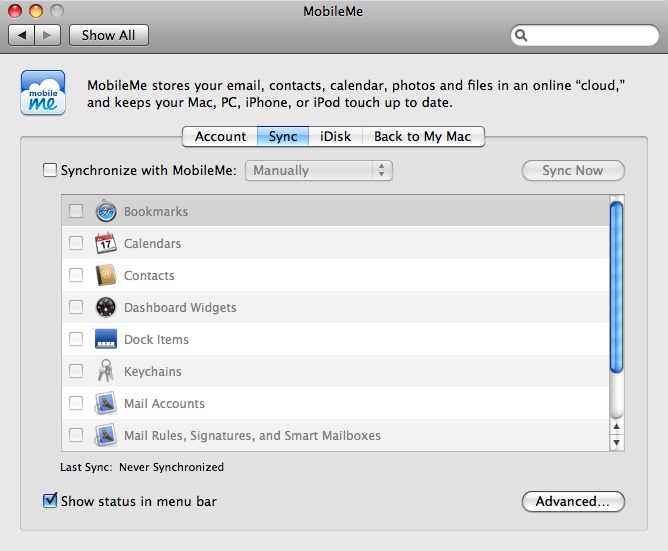Switch to the Account tab
The width and height of the screenshot is (668, 551).
coord(220,136)
